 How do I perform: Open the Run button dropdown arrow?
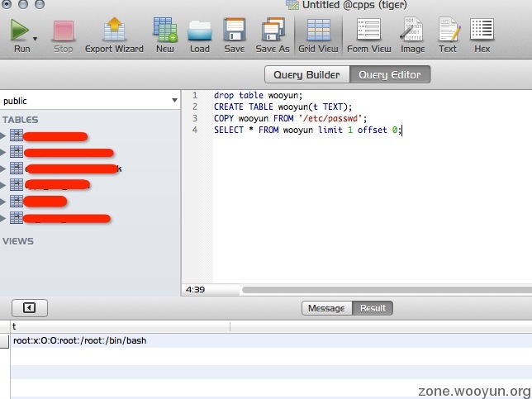36,38
